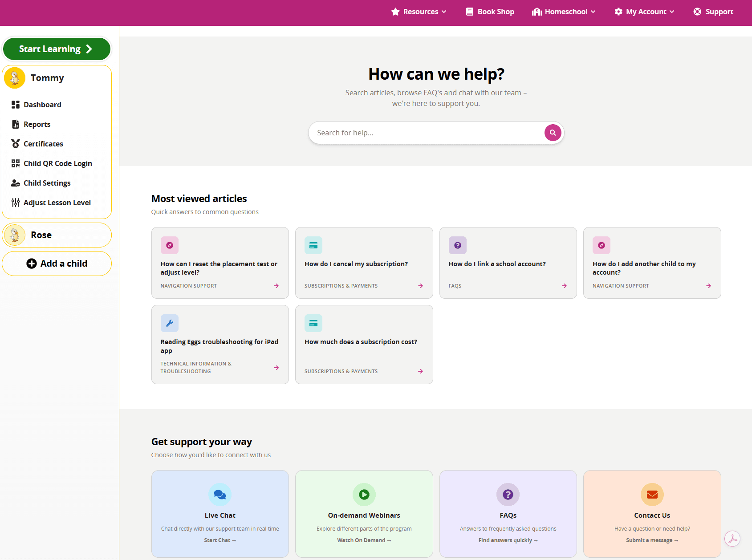Click the floating PDF icon at bottom right
752x560 pixels.
pyautogui.click(x=732, y=539)
